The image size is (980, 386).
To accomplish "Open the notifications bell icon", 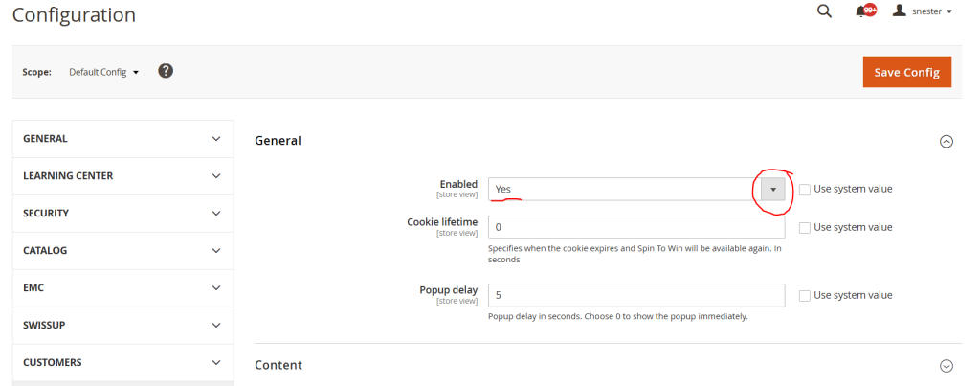I will 864,11.
